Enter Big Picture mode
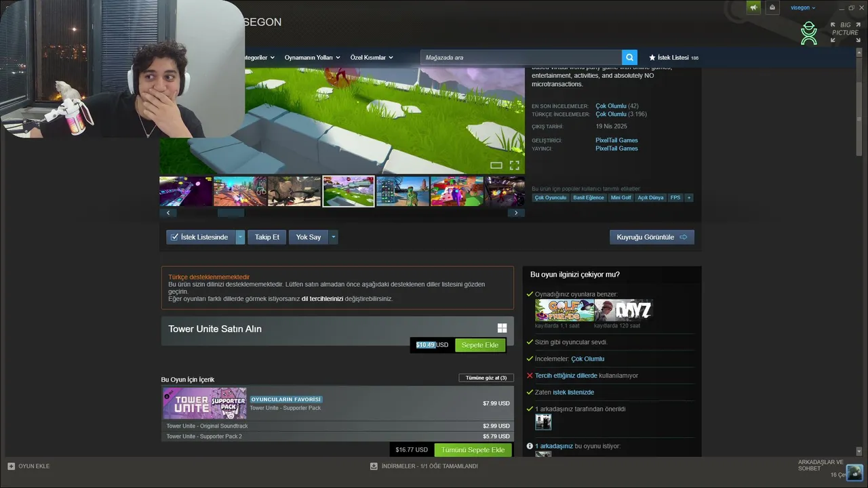868x488 pixels. point(845,33)
